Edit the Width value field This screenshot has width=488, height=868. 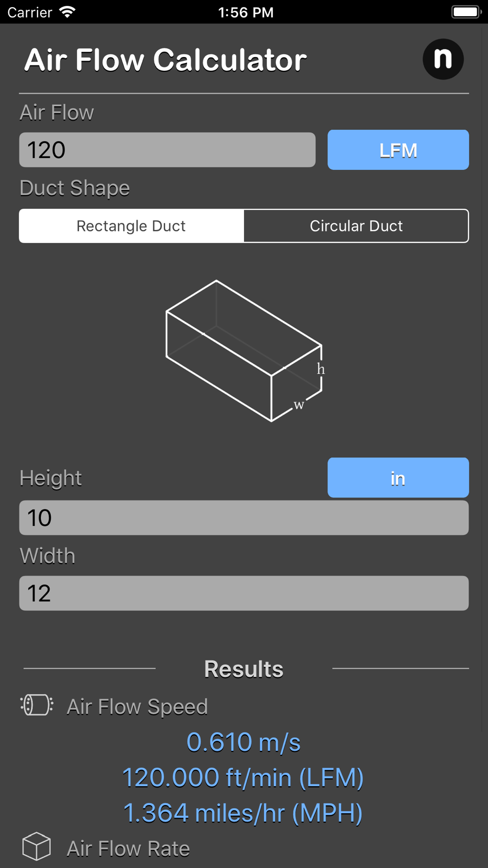(x=244, y=593)
